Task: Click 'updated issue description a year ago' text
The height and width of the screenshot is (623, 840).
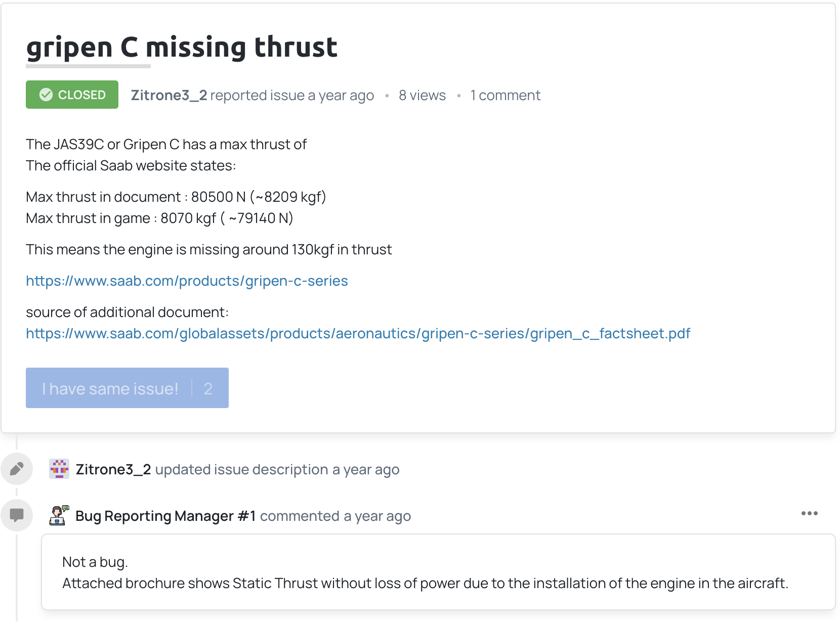Action: (x=277, y=469)
